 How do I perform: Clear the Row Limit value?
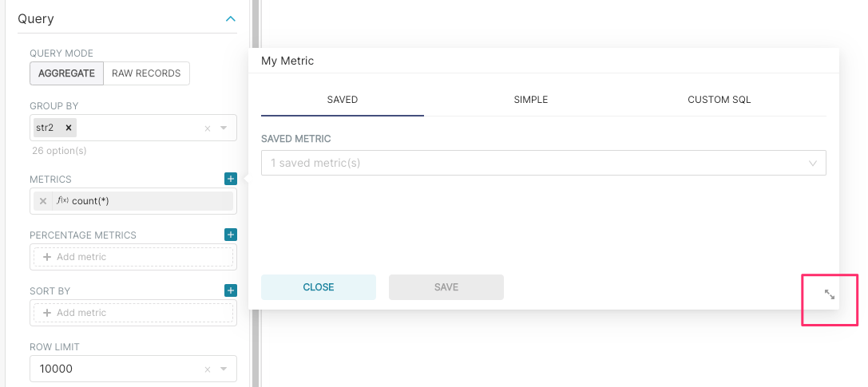tap(208, 369)
